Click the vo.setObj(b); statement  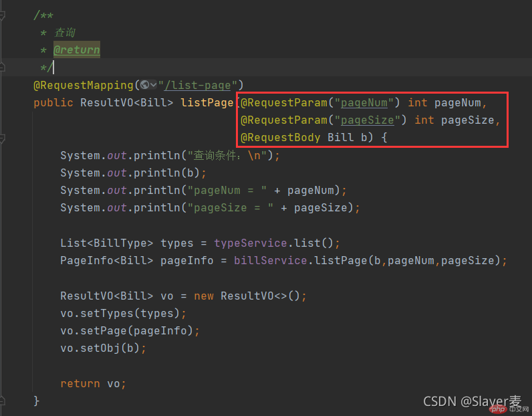(103, 348)
